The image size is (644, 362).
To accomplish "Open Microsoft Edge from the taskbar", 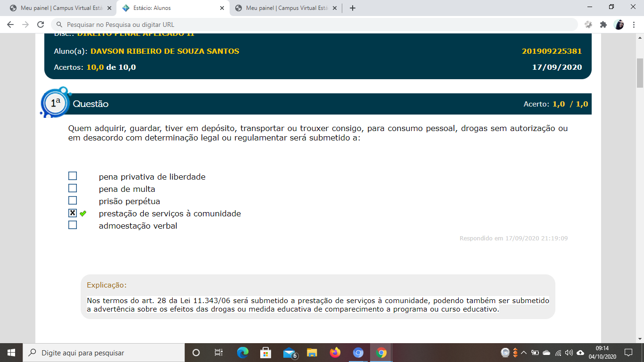I will click(243, 353).
